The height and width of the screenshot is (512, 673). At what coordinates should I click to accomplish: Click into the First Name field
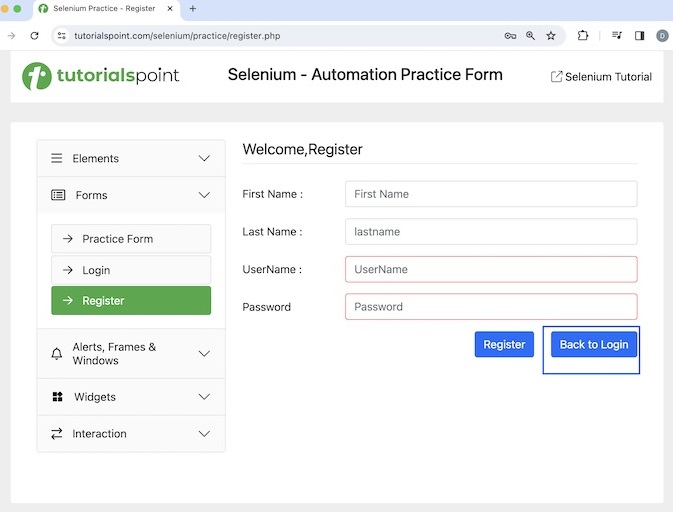click(491, 194)
